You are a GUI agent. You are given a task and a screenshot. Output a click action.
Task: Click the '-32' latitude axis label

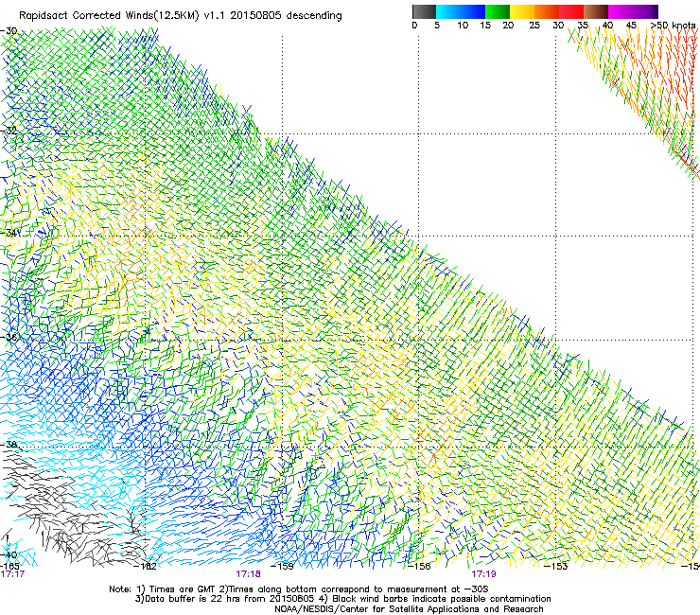pos(9,131)
